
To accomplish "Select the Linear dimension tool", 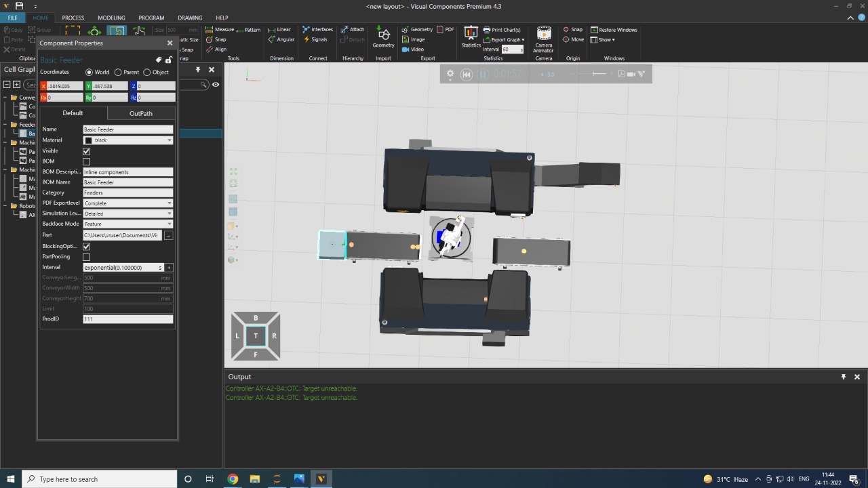I will [279, 30].
